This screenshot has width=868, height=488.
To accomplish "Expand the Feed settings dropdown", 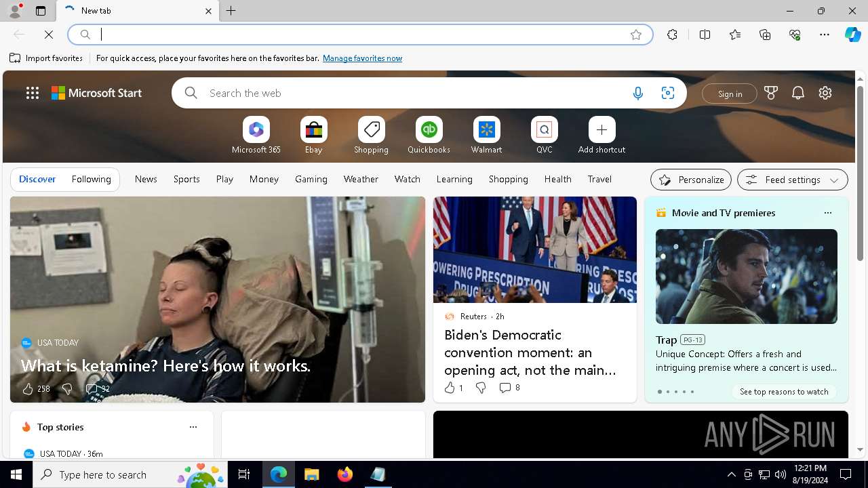I will 793,180.
